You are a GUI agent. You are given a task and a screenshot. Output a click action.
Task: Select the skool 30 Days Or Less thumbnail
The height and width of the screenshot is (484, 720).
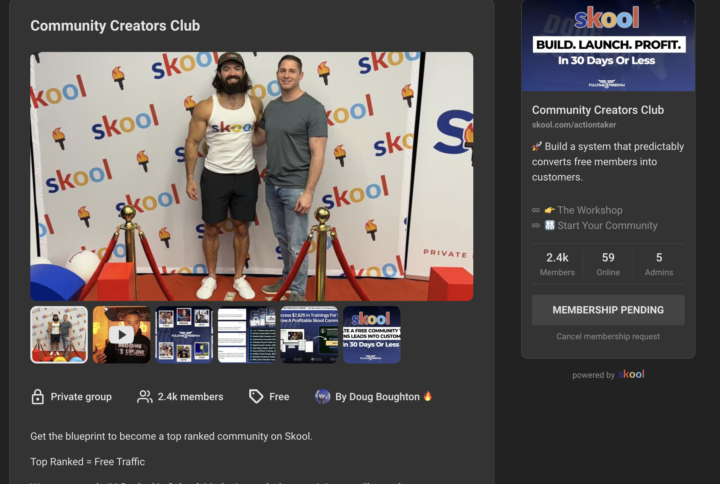tap(371, 335)
